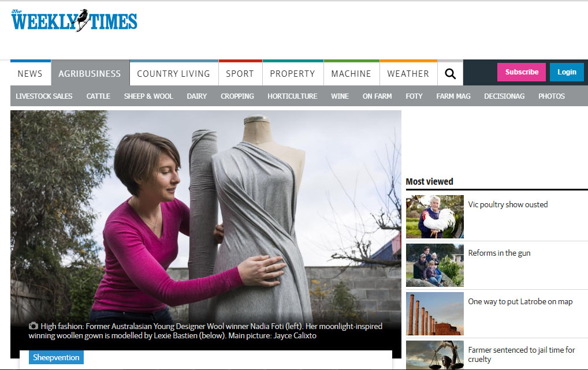The image size is (588, 370).
Task: Click the 'High fashion' photo caption text
Action: (x=206, y=331)
